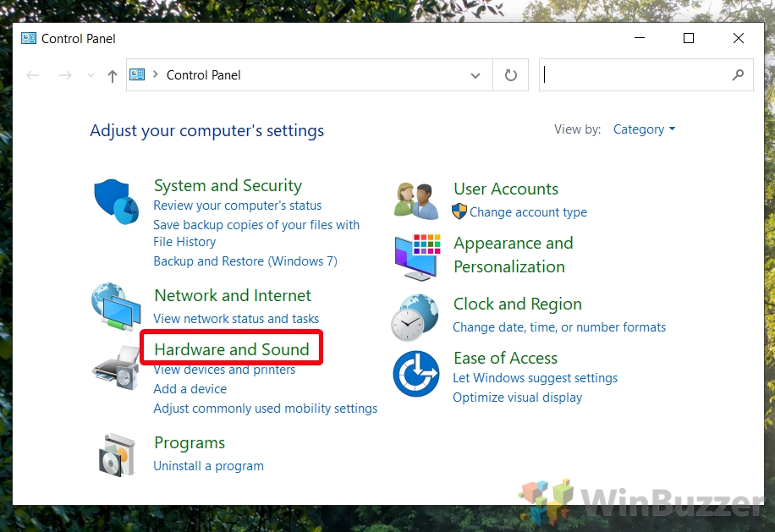Open the Network and Internet globe icon
This screenshot has width=775, height=532.
click(x=116, y=307)
